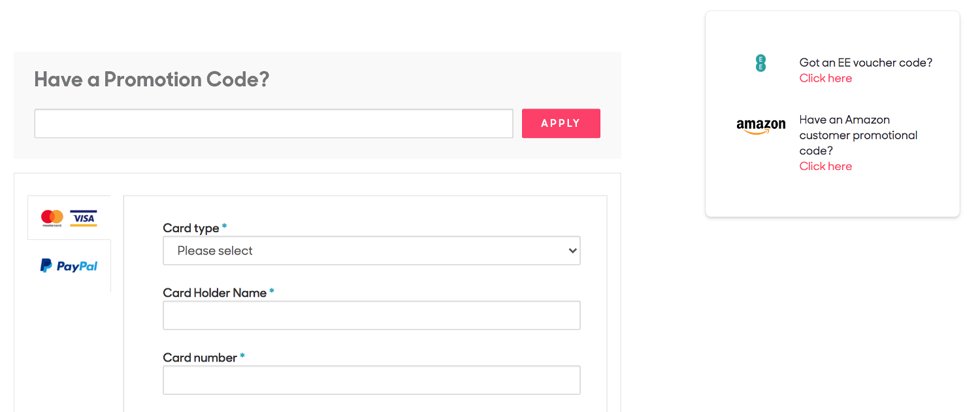This screenshot has width=980, height=412.
Task: Open the Card type 'Please select' dropdown
Action: [372, 250]
